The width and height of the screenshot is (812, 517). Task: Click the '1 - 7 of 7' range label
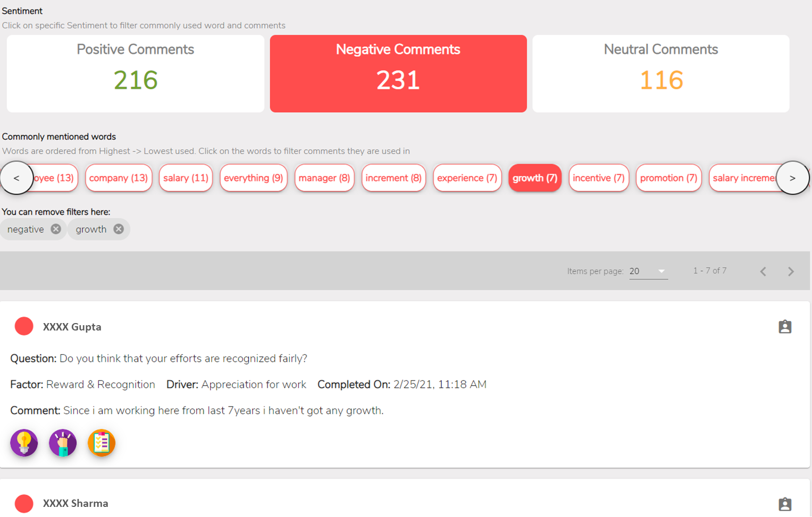710,271
